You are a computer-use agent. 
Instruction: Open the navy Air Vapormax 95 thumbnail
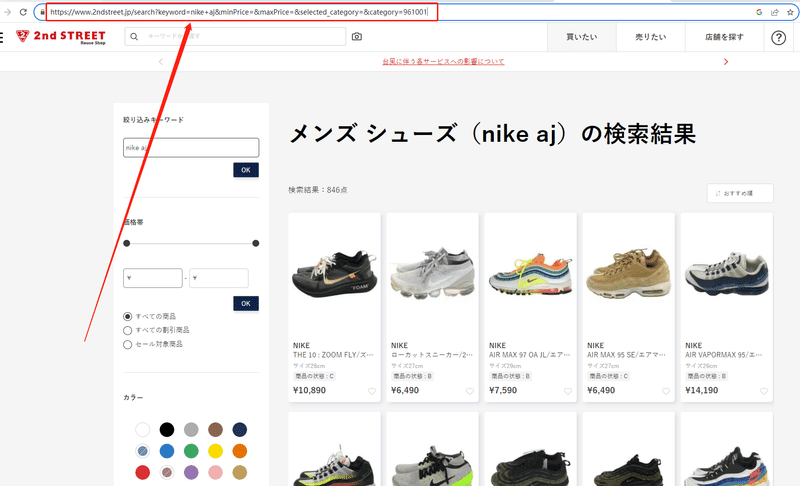coord(727,275)
